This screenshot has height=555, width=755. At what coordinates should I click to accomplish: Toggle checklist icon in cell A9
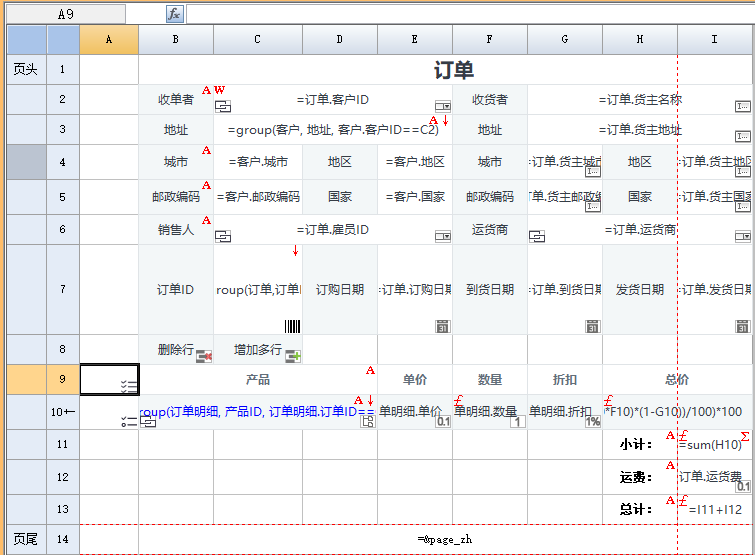pyautogui.click(x=128, y=385)
